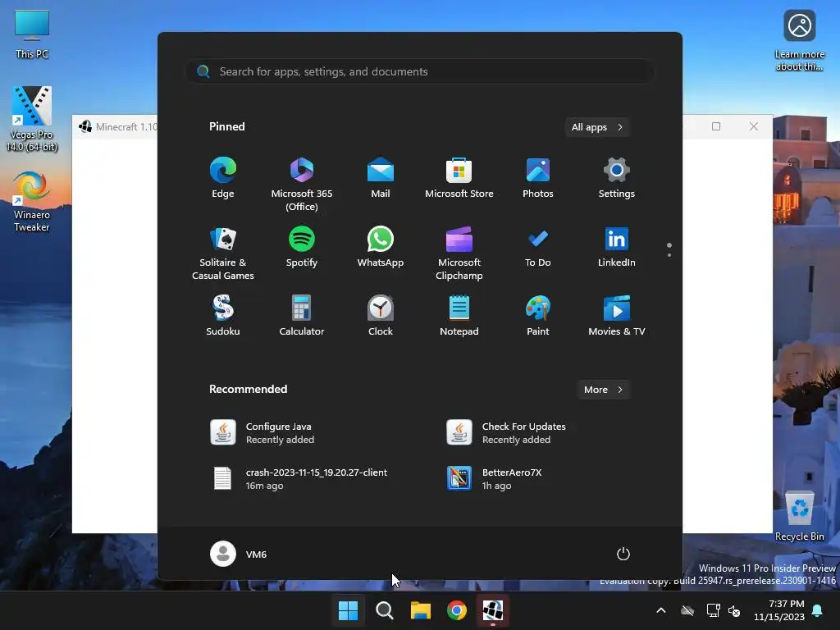Viewport: 840px width, 630px height.
Task: Select Vegas Pro 14.0 desktop shortcut
Action: click(x=32, y=118)
